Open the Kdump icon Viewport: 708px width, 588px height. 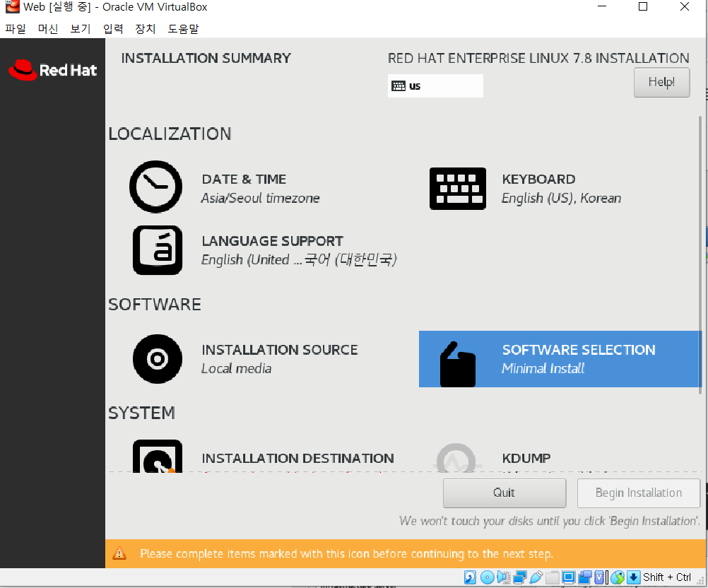456,458
